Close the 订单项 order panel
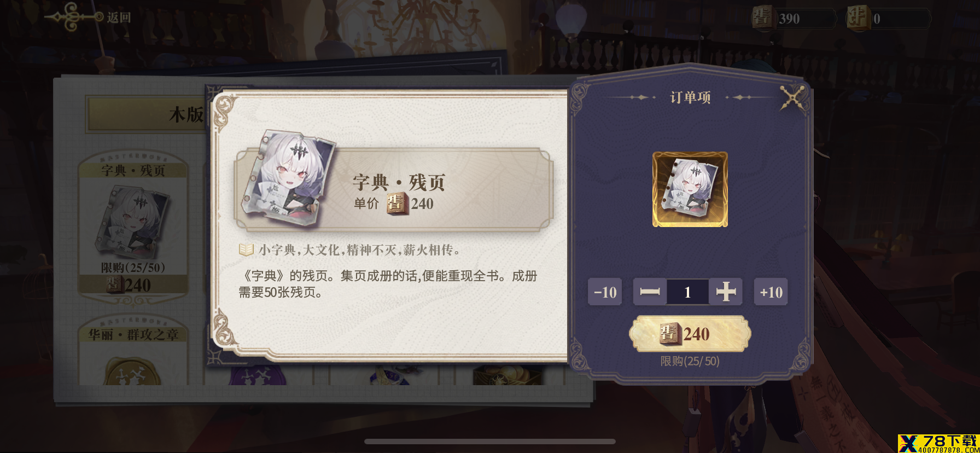This screenshot has height=453, width=980. [x=793, y=97]
